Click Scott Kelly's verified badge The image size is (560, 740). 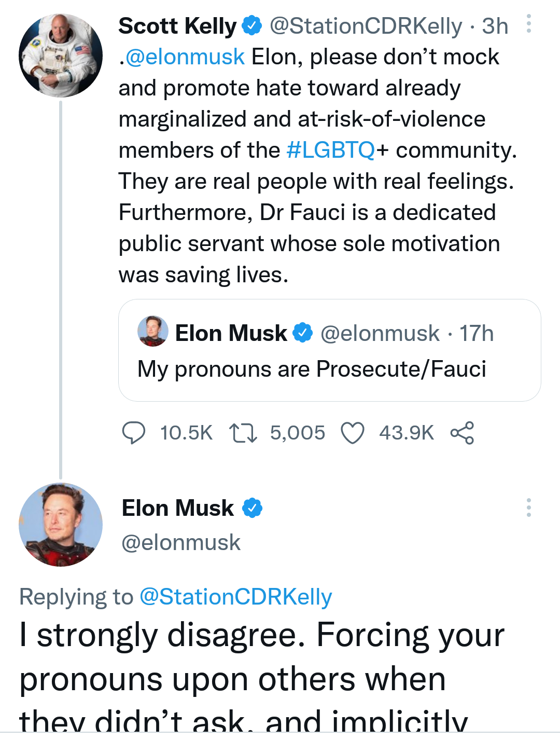tap(253, 25)
